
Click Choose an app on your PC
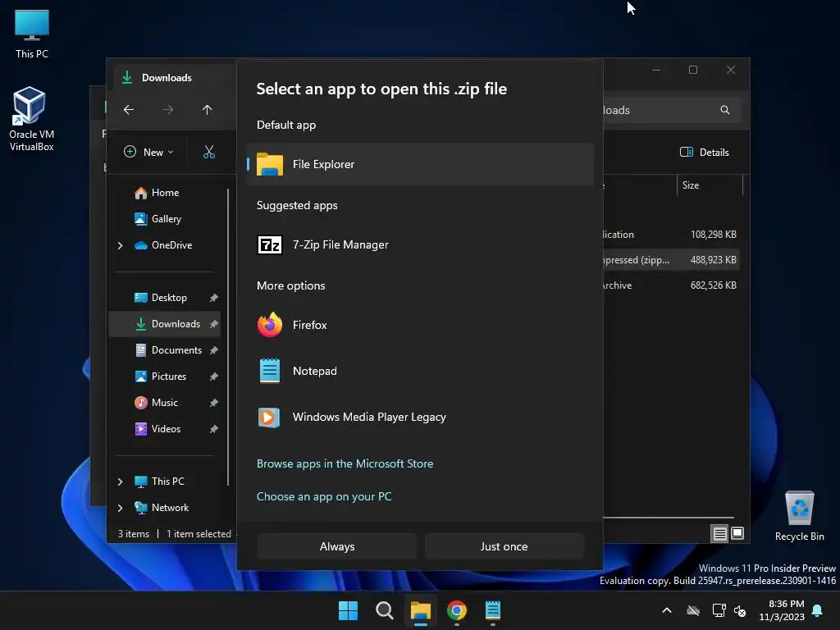pos(324,496)
